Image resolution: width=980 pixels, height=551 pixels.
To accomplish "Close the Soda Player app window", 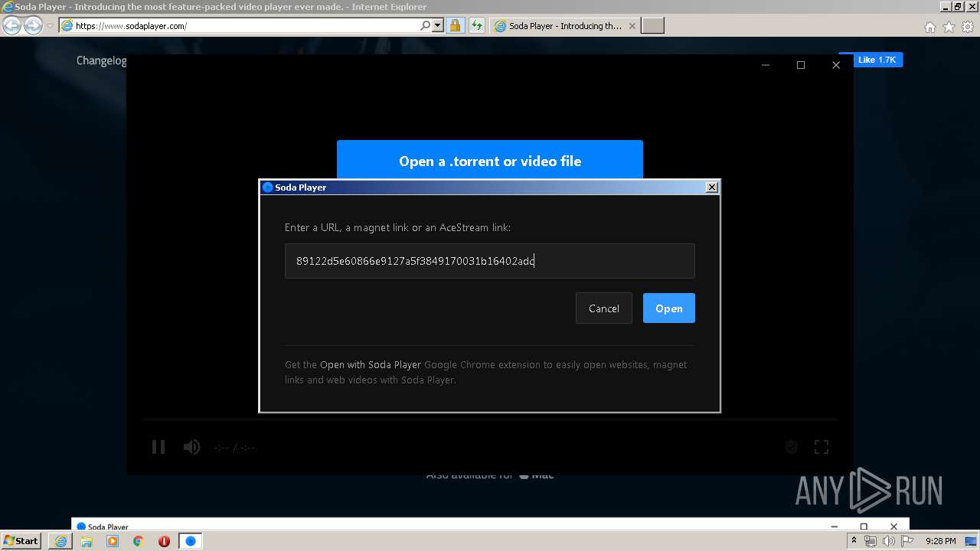I will (x=836, y=65).
